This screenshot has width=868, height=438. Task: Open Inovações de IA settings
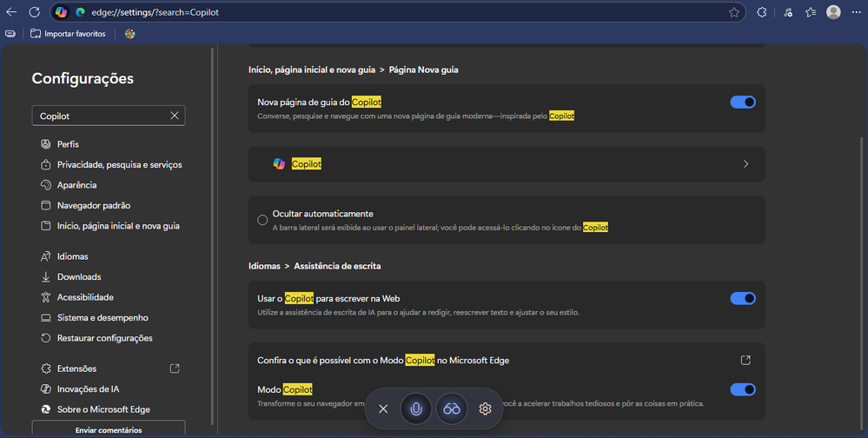tap(80, 389)
